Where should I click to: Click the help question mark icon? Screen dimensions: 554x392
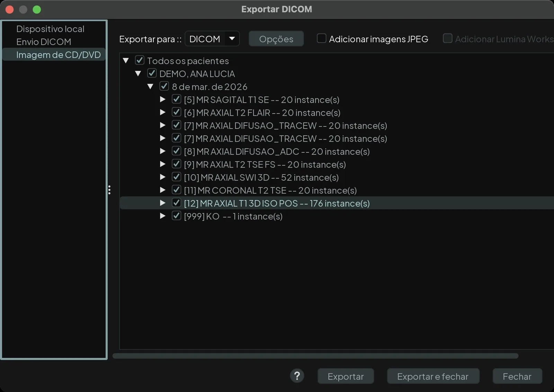click(x=297, y=376)
